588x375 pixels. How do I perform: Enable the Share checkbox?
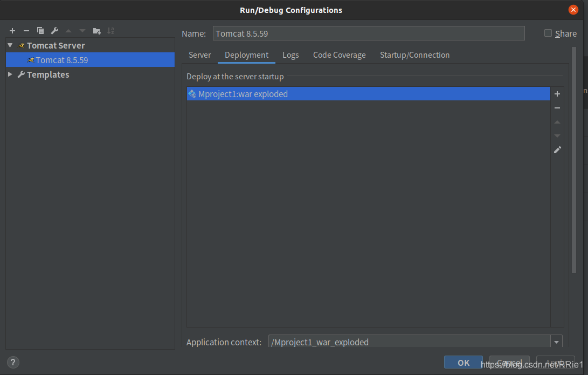point(548,33)
